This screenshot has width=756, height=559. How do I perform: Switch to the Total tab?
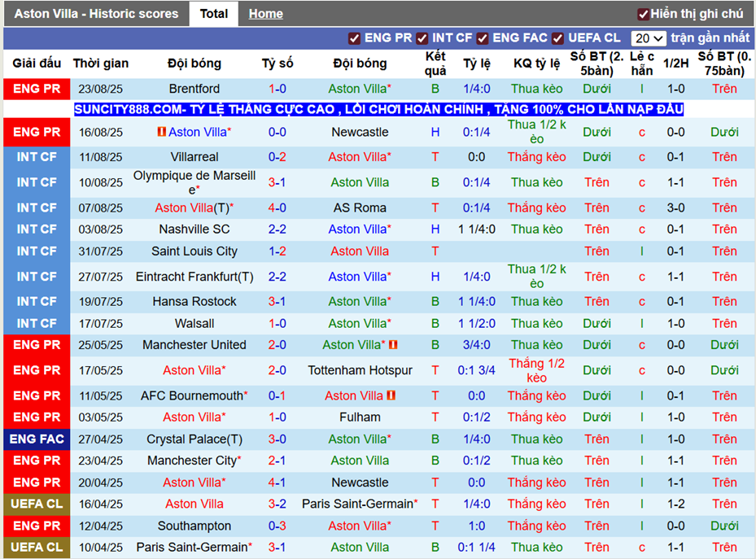[213, 14]
